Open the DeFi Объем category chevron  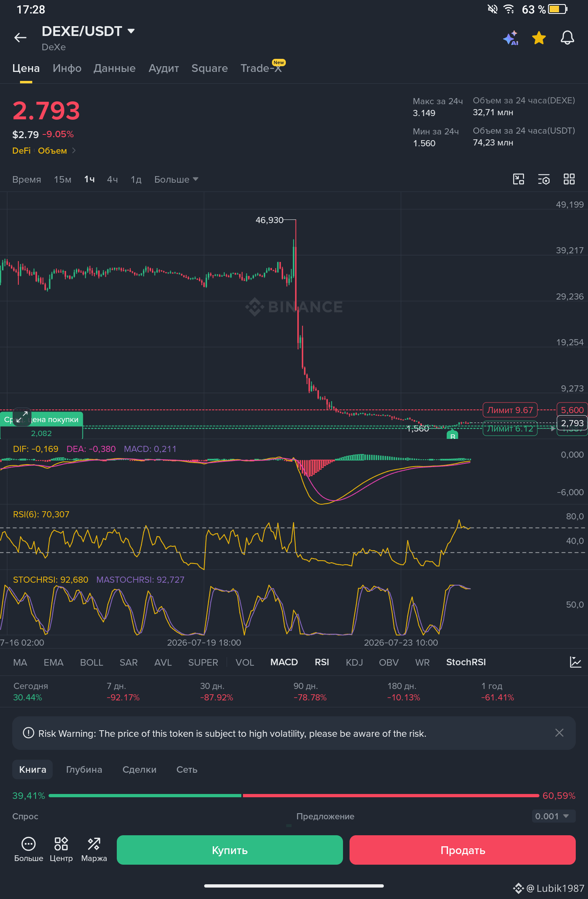pyautogui.click(x=74, y=150)
